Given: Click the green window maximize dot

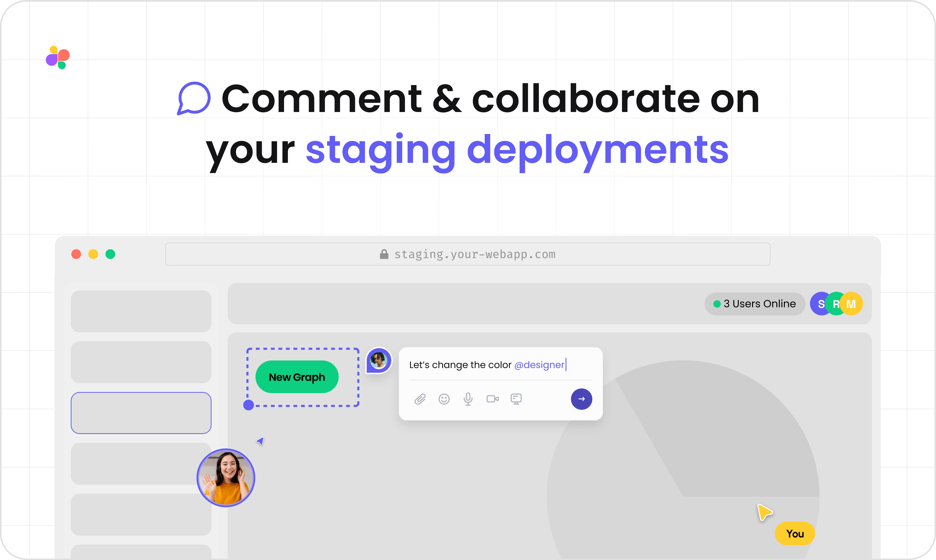Looking at the screenshot, I should point(110,254).
